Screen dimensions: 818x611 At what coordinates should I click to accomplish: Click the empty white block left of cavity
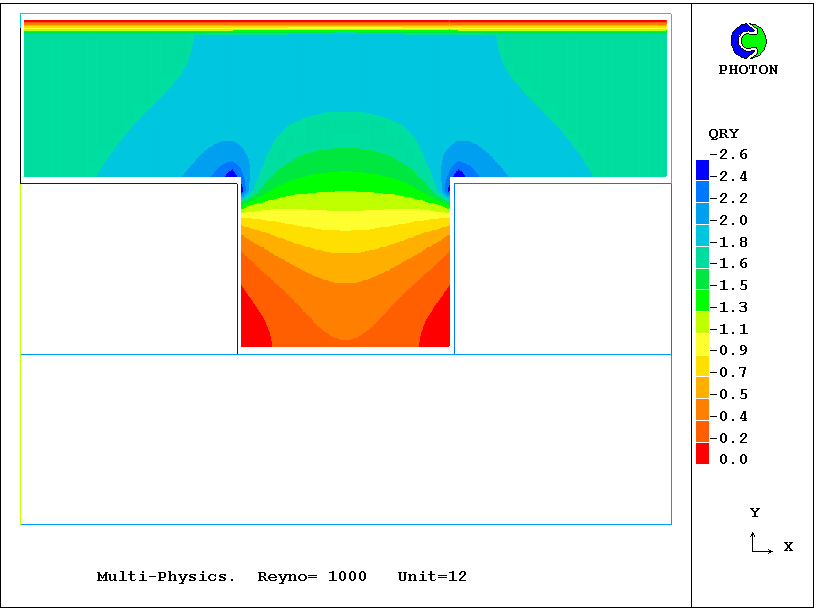[x=128, y=268]
